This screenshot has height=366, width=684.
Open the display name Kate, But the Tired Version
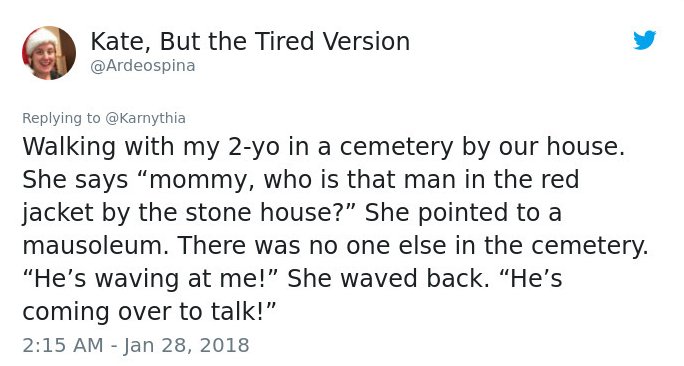click(x=250, y=42)
